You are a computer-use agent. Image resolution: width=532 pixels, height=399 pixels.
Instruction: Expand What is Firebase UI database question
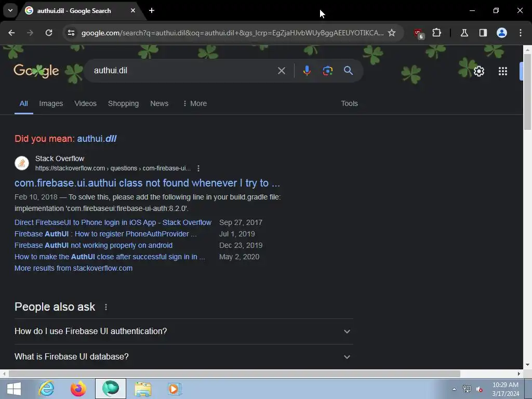click(x=183, y=357)
